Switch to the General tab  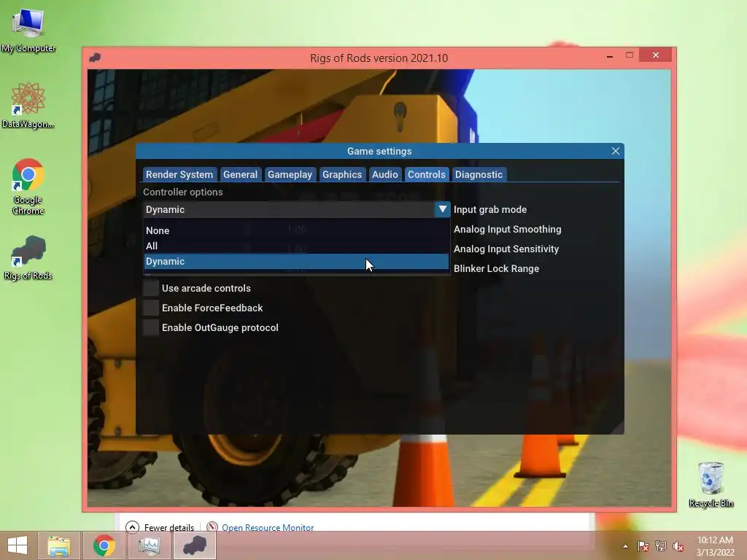point(240,174)
